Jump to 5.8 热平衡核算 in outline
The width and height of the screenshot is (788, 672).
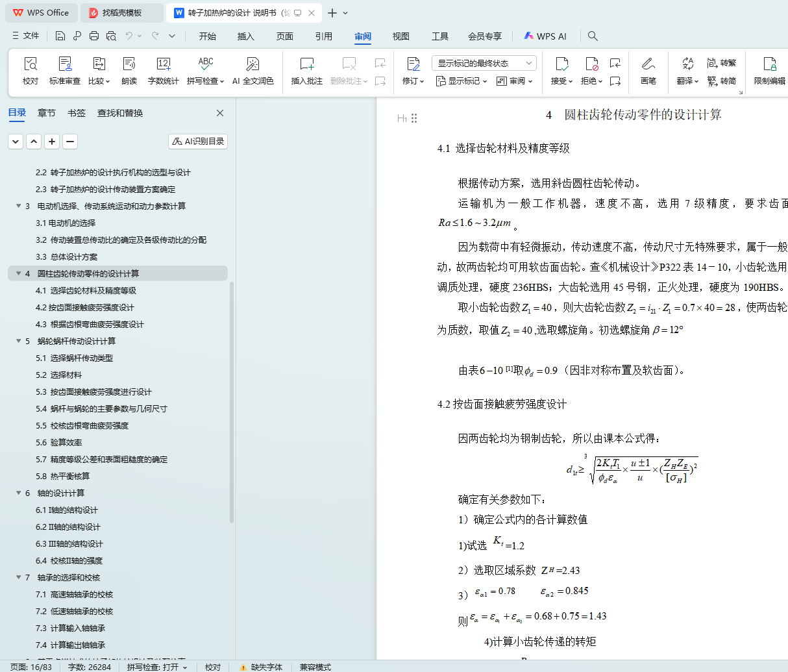pyautogui.click(x=63, y=476)
